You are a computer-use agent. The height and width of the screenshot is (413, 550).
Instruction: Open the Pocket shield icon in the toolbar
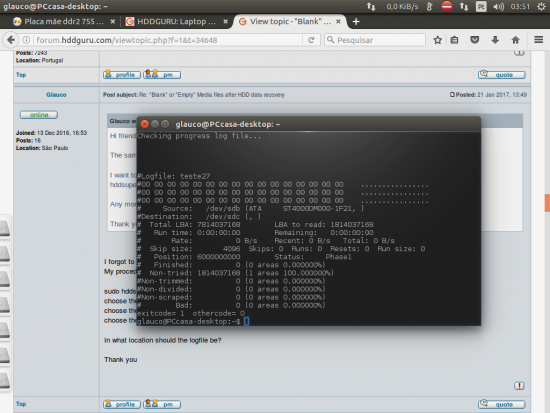(x=475, y=40)
